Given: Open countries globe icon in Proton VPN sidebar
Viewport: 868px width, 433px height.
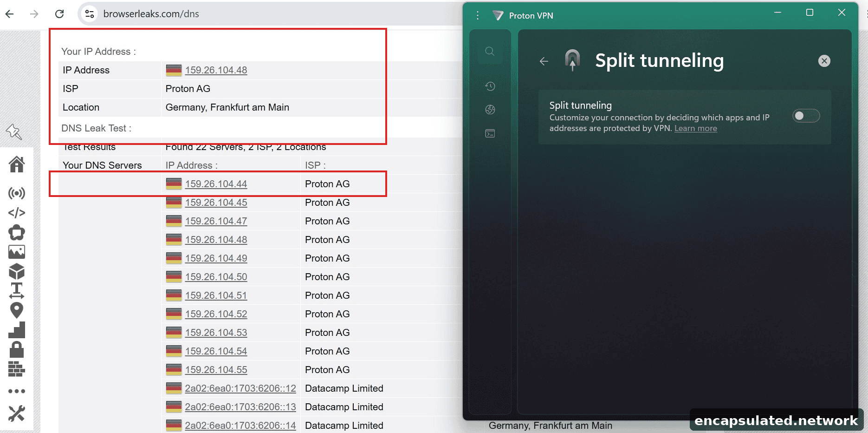Looking at the screenshot, I should [490, 110].
